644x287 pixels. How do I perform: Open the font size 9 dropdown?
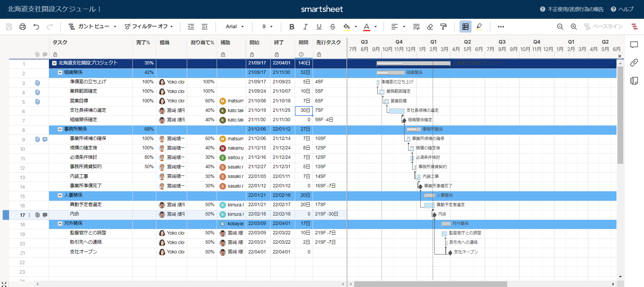point(267,27)
